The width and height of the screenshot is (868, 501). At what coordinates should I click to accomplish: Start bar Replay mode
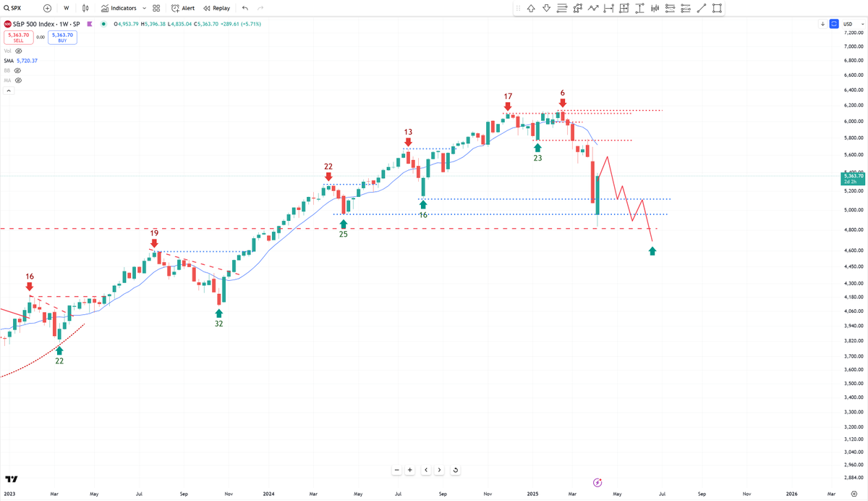point(217,8)
